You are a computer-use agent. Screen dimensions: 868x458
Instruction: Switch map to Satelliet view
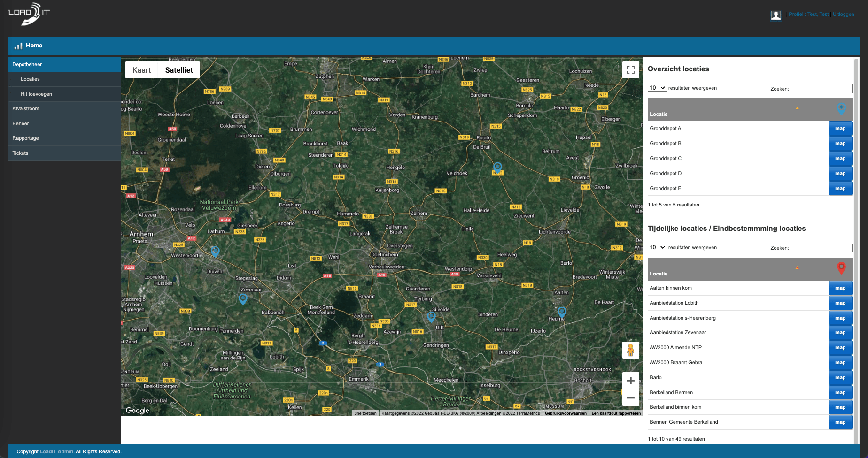(179, 70)
